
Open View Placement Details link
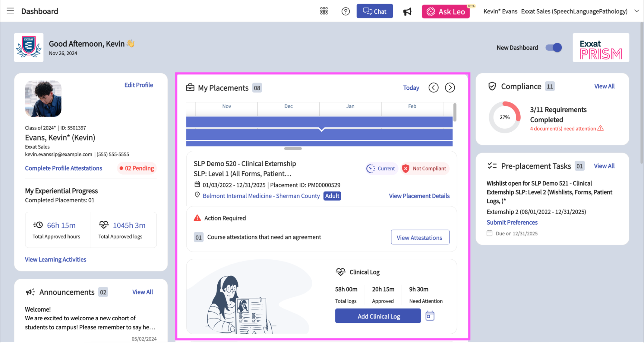point(419,196)
